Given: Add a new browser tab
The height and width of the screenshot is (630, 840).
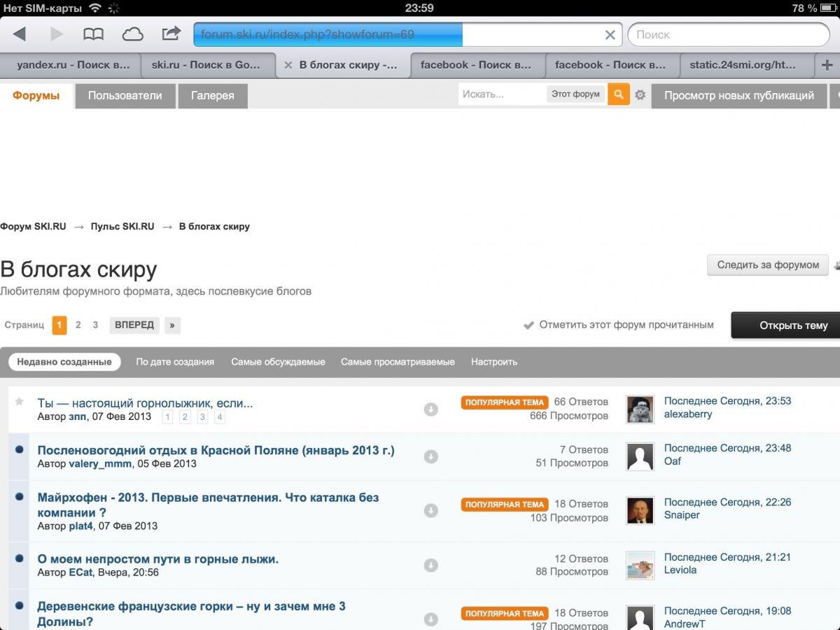Looking at the screenshot, I should tap(827, 65).
